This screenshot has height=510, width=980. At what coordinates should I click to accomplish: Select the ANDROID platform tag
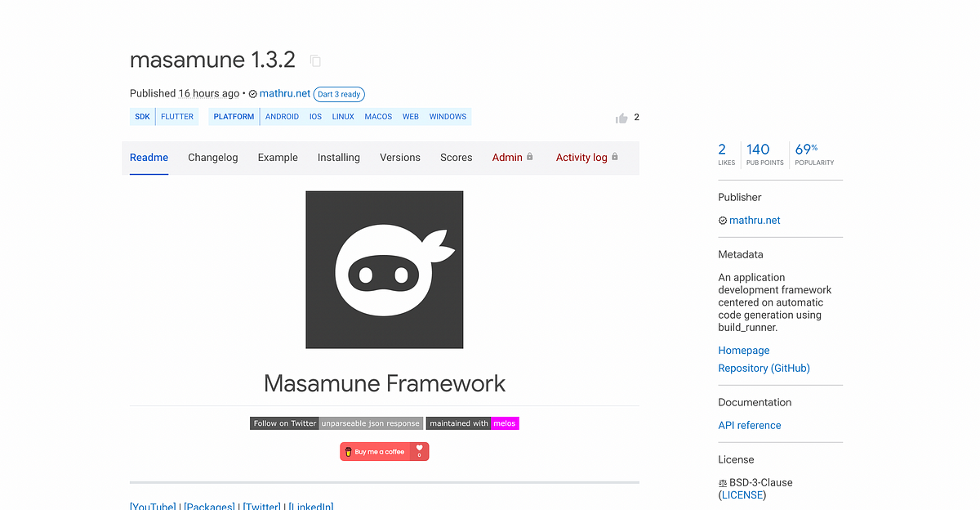coord(282,117)
